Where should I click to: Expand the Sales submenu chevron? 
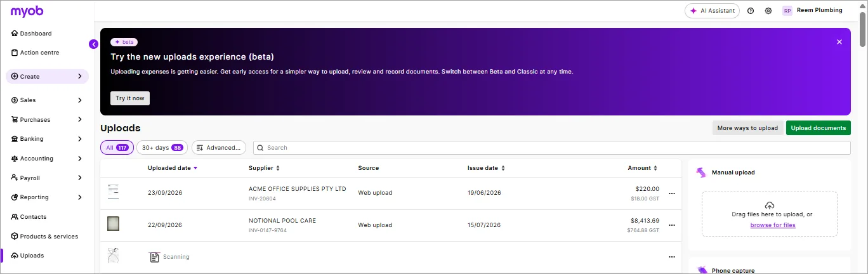pos(80,100)
